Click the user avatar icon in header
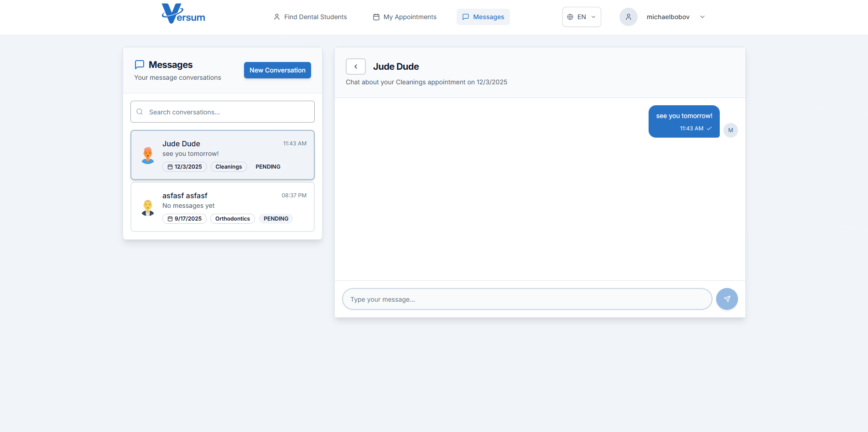 [629, 17]
